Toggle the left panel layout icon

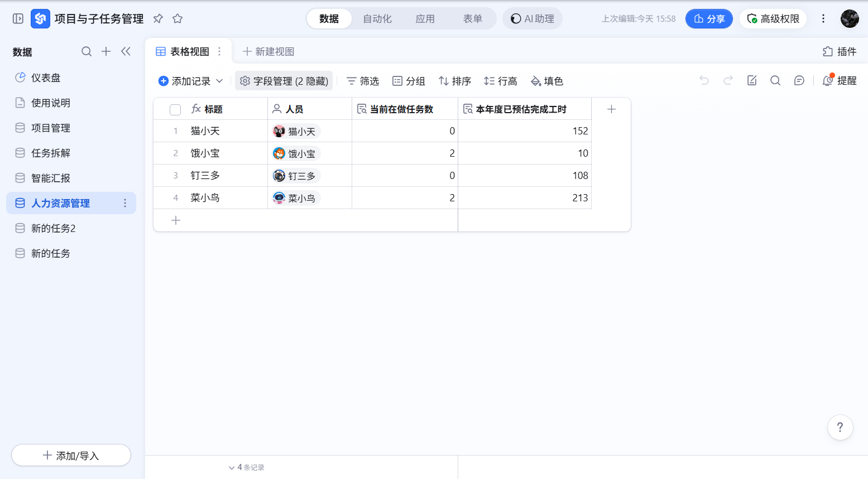click(x=18, y=18)
